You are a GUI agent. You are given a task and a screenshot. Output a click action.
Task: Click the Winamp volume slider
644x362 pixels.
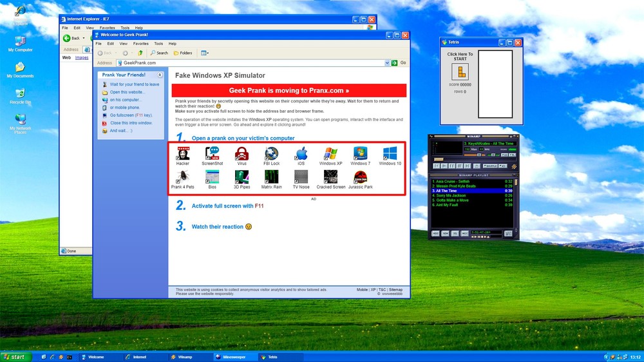[475, 155]
